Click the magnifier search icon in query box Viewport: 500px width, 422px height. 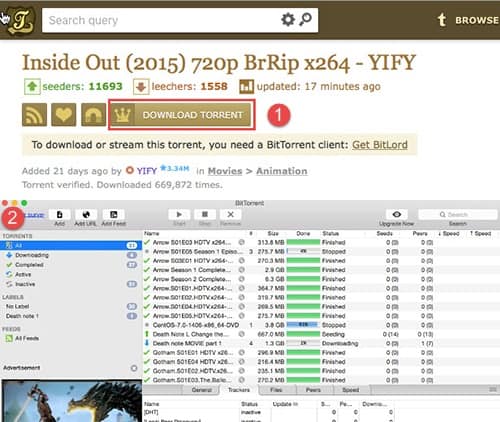[305, 20]
